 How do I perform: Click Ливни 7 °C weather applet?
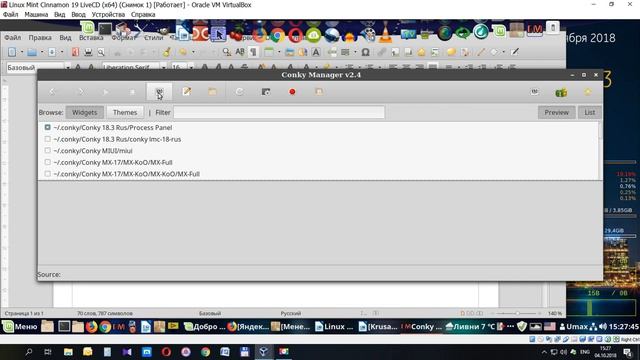click(470, 327)
